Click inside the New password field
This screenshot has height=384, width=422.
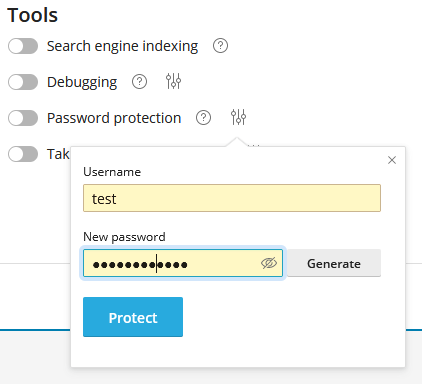183,263
